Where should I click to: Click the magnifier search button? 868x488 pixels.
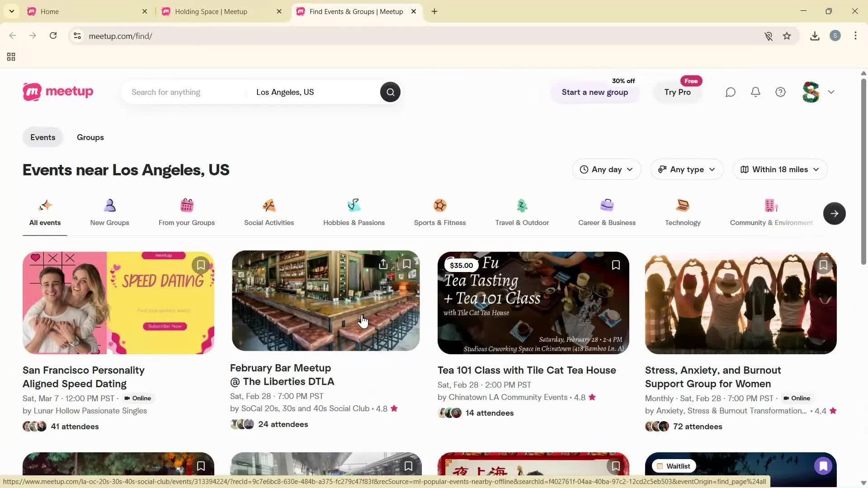click(x=390, y=92)
